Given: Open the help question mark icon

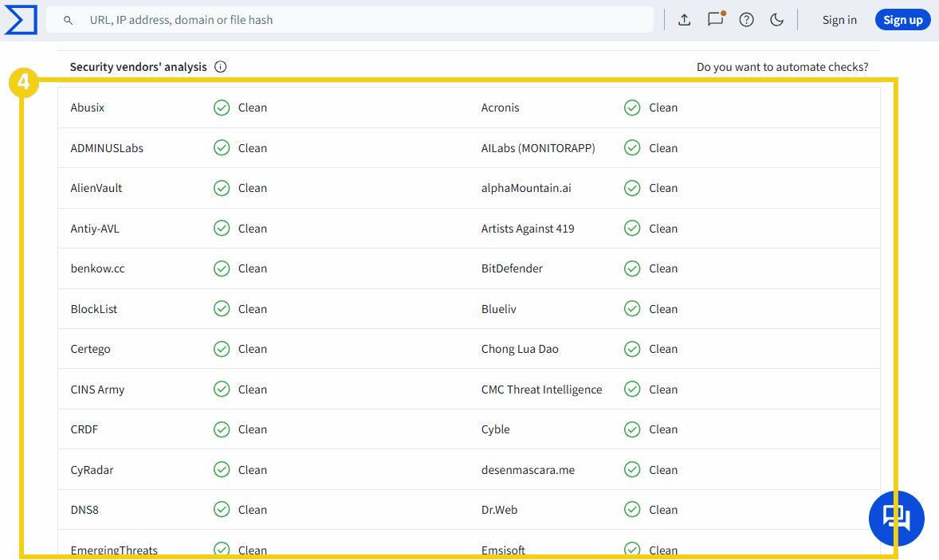Looking at the screenshot, I should [746, 20].
